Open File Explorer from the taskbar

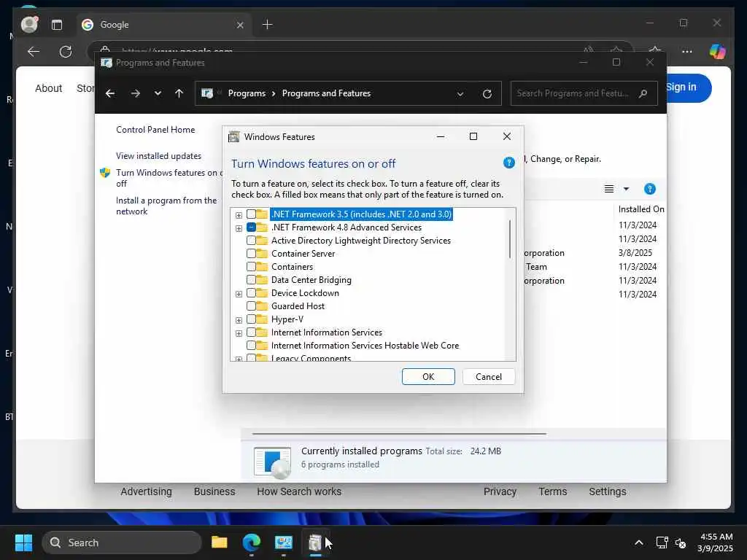click(x=219, y=542)
